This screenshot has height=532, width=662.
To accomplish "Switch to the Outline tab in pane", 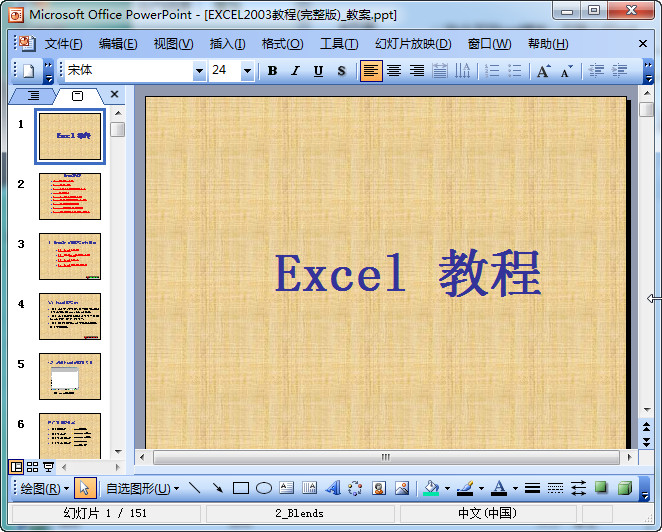I will 33,96.
